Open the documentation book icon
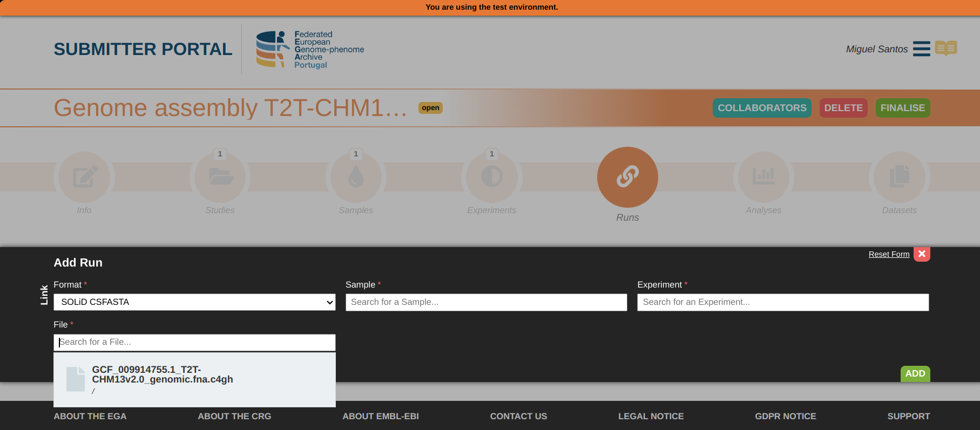The width and height of the screenshot is (980, 430). (x=946, y=48)
